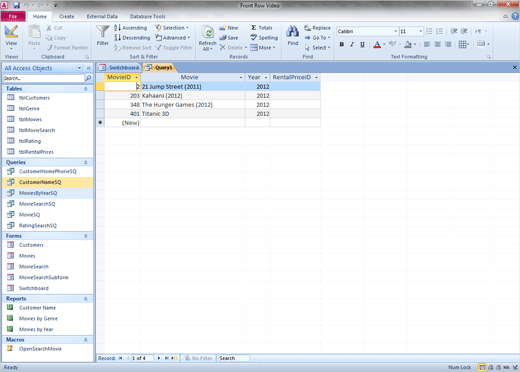The width and height of the screenshot is (520, 372).
Task: Click Remove Sort
Action: [133, 48]
